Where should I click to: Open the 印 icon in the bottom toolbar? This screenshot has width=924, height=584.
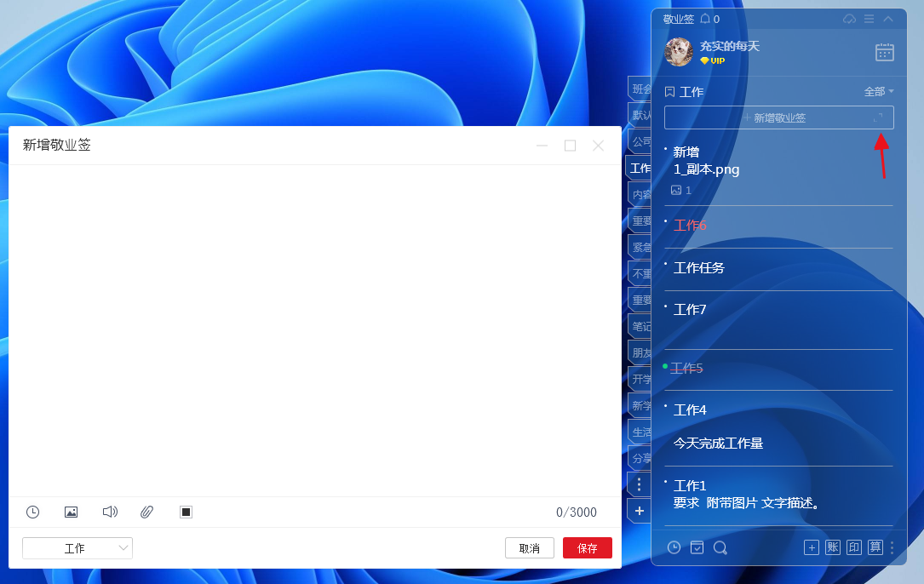click(x=854, y=547)
